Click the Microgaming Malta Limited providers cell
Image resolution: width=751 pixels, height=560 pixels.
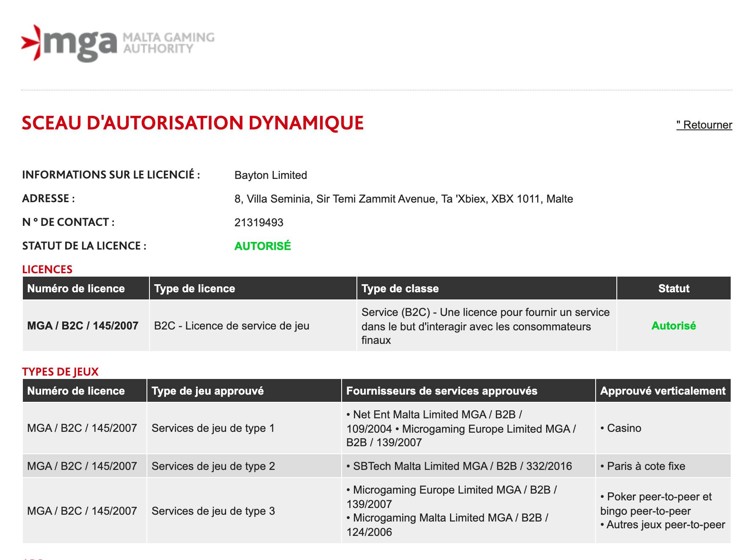point(469,511)
